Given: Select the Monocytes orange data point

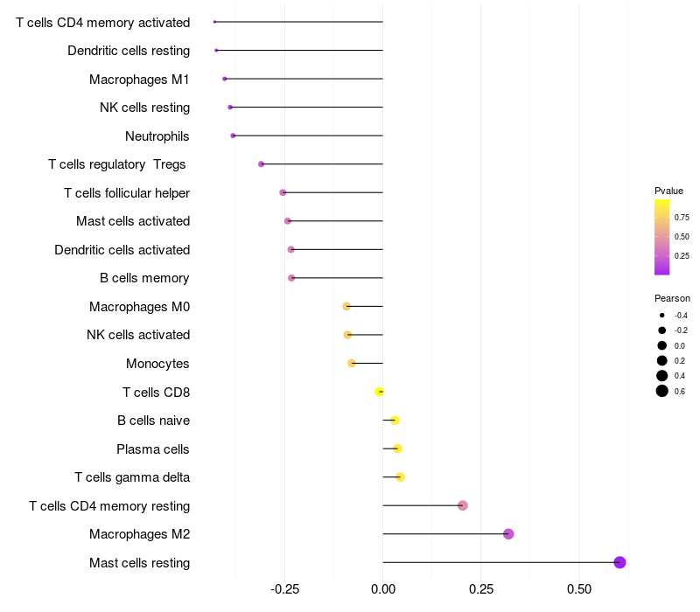Looking at the screenshot, I should tap(352, 363).
